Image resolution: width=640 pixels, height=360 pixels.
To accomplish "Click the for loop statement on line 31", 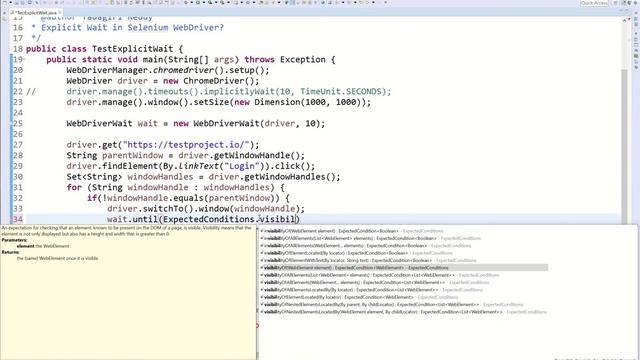I will coord(176,187).
